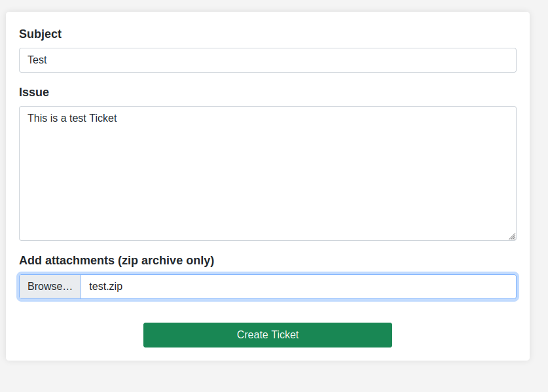Focus the Subject input field

point(267,60)
